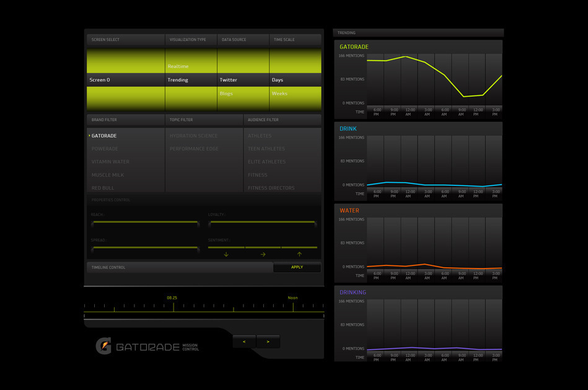Click the PROPERTIES CONTROL label
588x390 pixels.
[x=111, y=200]
